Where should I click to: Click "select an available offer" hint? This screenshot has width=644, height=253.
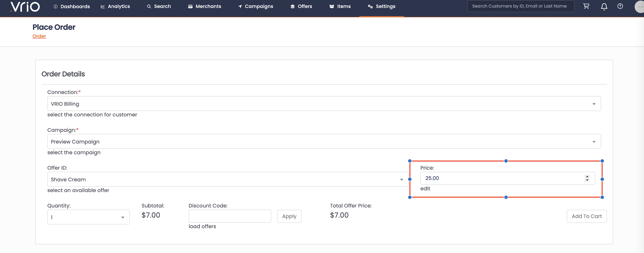click(x=78, y=190)
